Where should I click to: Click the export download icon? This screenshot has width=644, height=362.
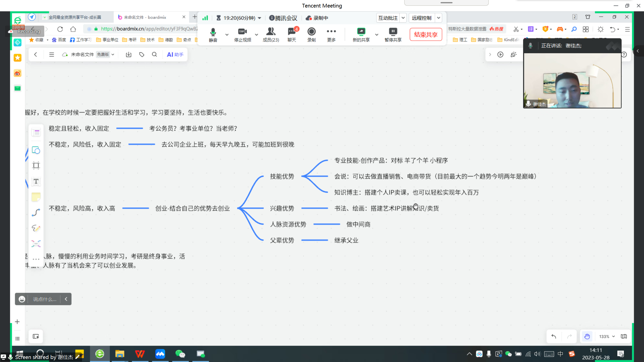tap(129, 55)
